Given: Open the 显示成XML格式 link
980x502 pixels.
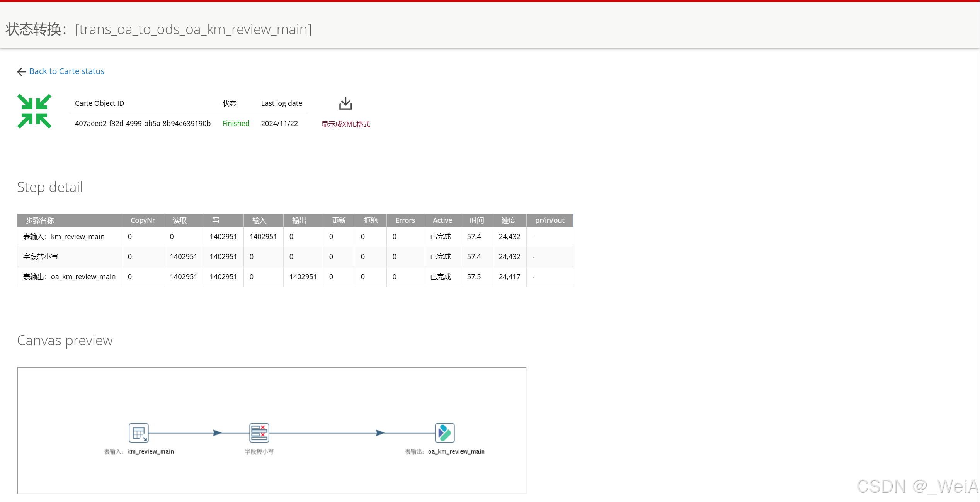Looking at the screenshot, I should (x=345, y=124).
